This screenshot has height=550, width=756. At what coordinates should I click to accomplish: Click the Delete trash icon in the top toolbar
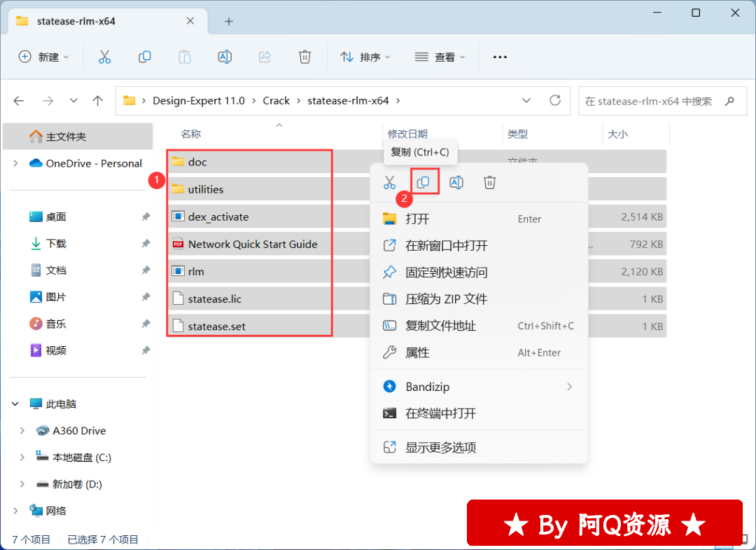tap(304, 57)
